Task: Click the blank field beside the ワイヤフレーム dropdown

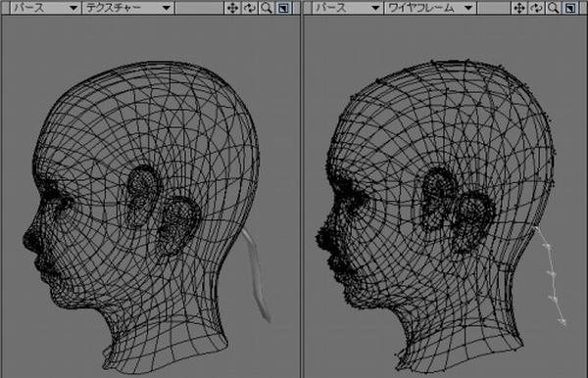Action: pyautogui.click(x=494, y=8)
